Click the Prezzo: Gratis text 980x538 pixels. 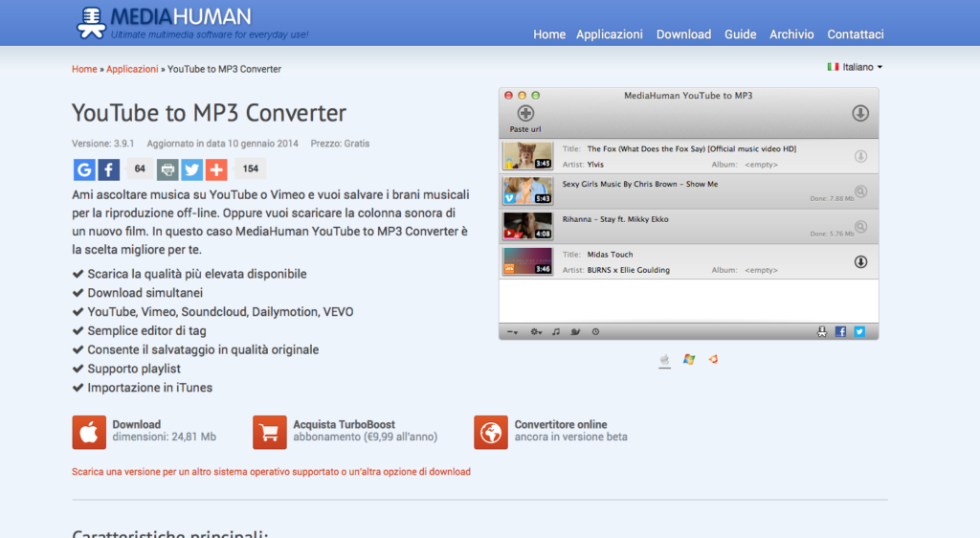pos(340,144)
